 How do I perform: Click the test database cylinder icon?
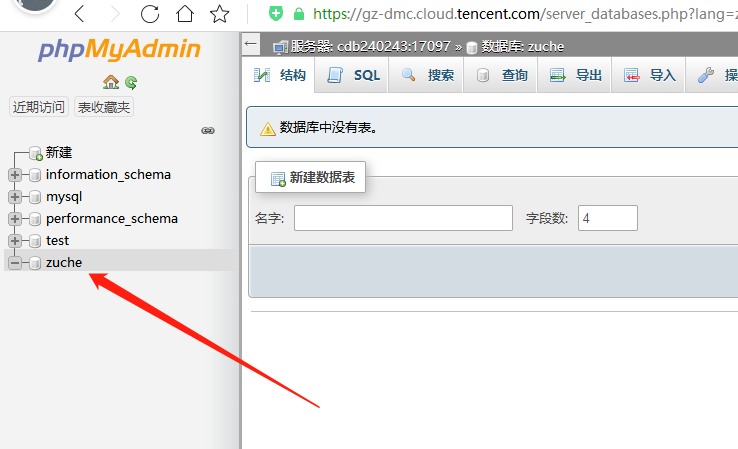(x=35, y=241)
